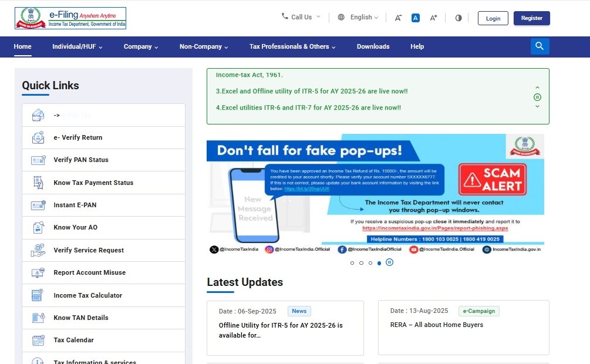This screenshot has height=364, width=590.
Task: Open the Verify PAN Status link
Action: [81, 160]
